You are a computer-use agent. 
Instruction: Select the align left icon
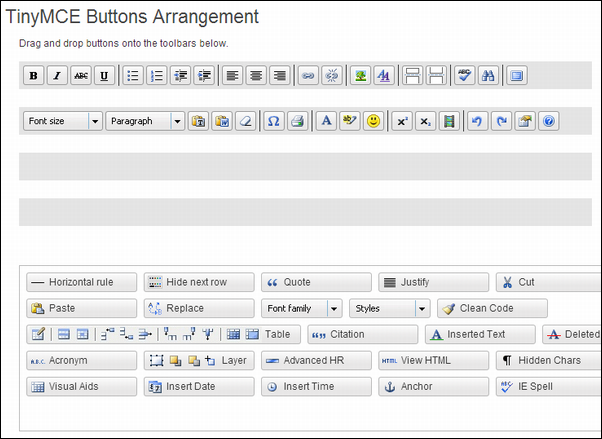232,75
